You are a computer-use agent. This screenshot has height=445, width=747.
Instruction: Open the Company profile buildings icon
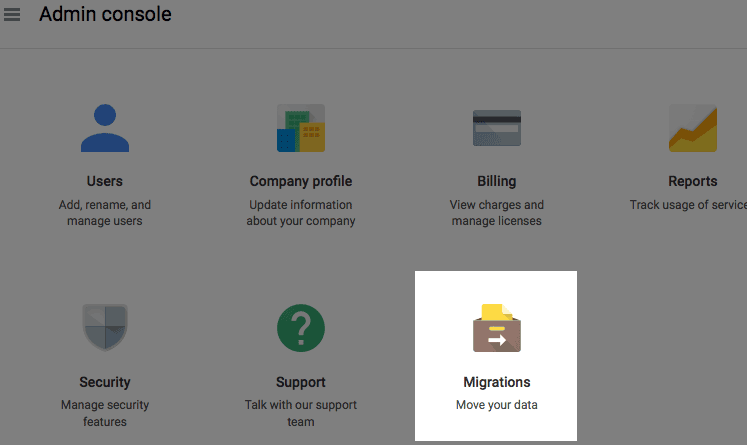pos(301,128)
